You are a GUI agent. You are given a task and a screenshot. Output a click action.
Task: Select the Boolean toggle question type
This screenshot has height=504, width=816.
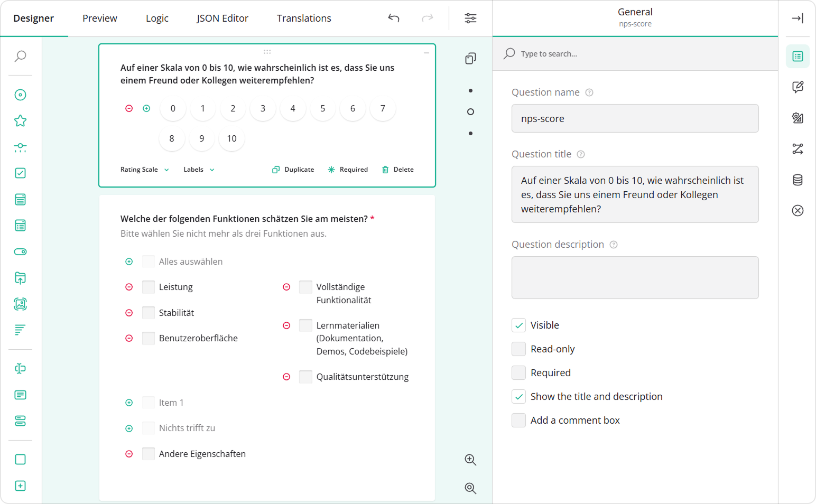point(20,252)
